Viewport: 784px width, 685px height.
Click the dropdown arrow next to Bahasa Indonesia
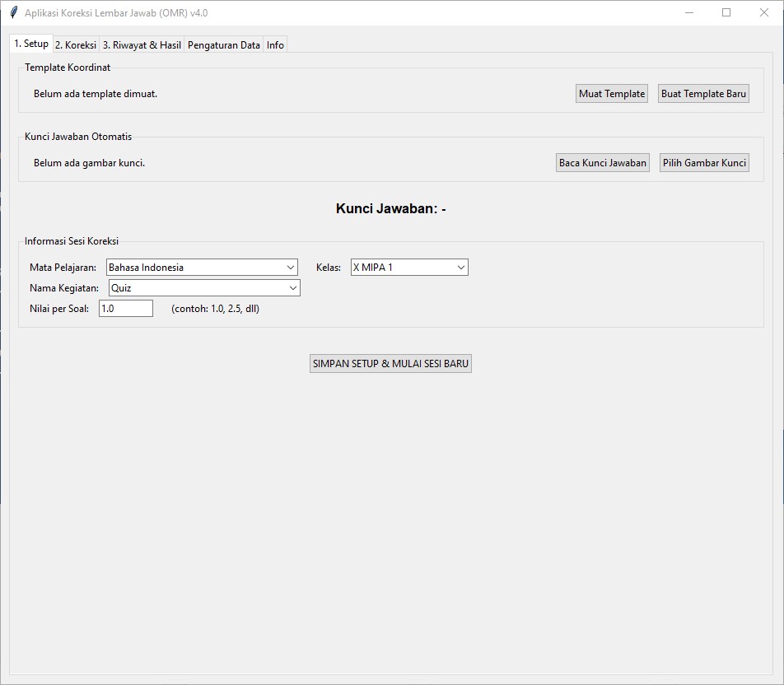coord(292,267)
